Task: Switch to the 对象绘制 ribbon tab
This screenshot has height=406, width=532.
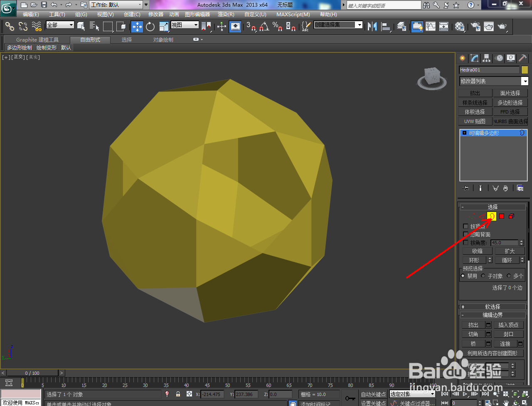Action: pyautogui.click(x=163, y=40)
